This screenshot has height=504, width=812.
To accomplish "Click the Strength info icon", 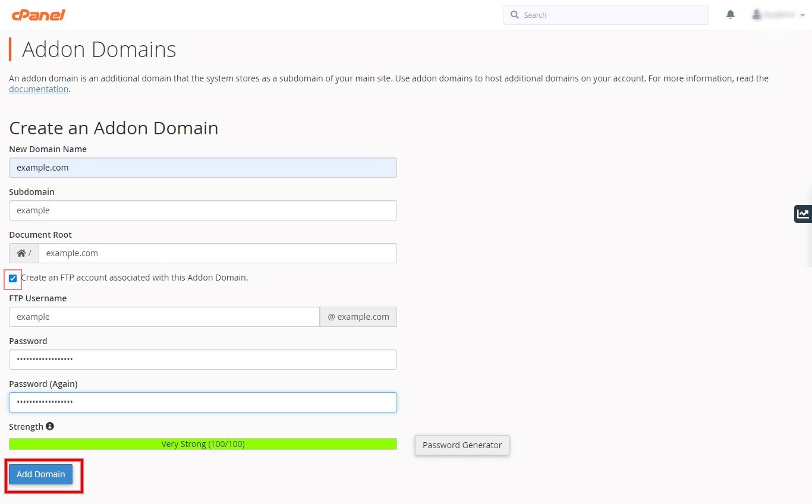I will pyautogui.click(x=50, y=426).
